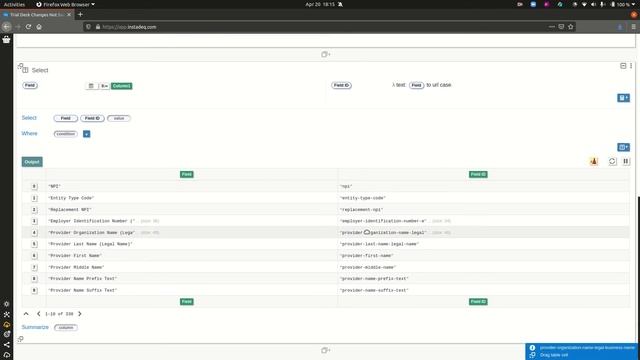Open the basket icon in the left sidebar
This screenshot has width=640, height=360.
[6, 40]
